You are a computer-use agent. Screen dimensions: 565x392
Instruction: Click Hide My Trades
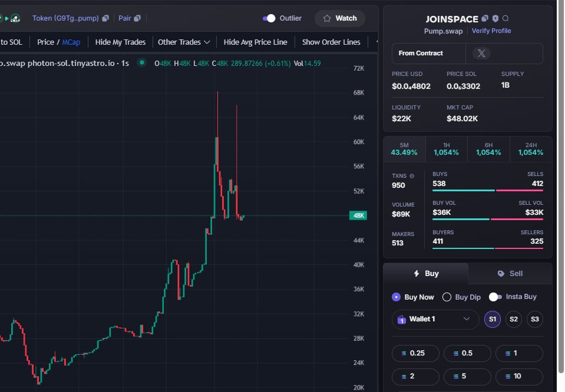[120, 42]
